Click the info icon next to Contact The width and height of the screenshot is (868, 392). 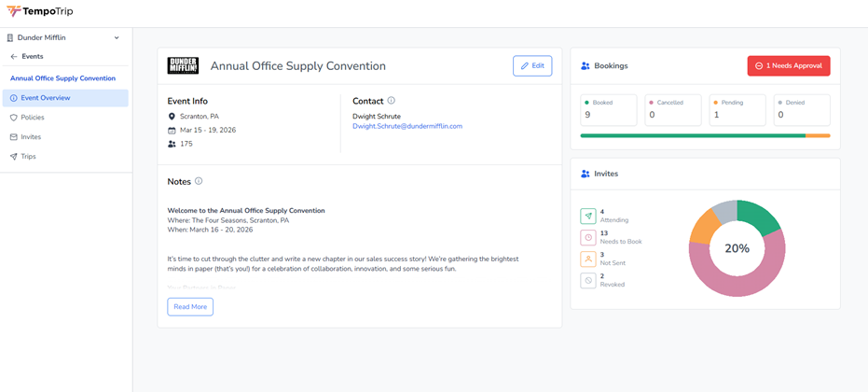click(391, 101)
